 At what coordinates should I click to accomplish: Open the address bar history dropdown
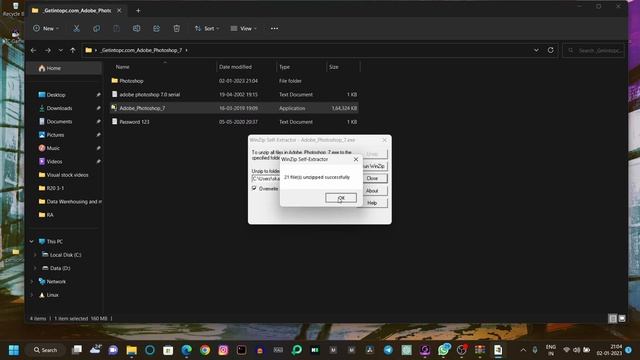(536, 50)
